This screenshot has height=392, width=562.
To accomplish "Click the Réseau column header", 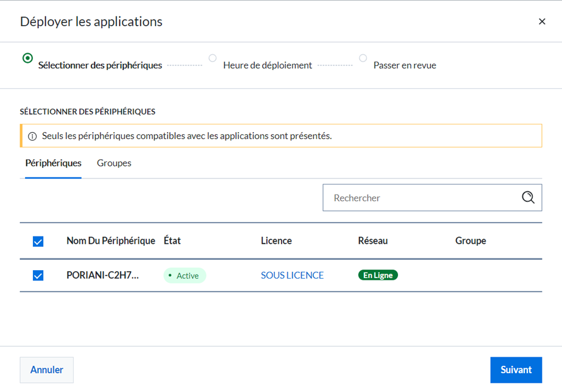I will click(x=373, y=240).
